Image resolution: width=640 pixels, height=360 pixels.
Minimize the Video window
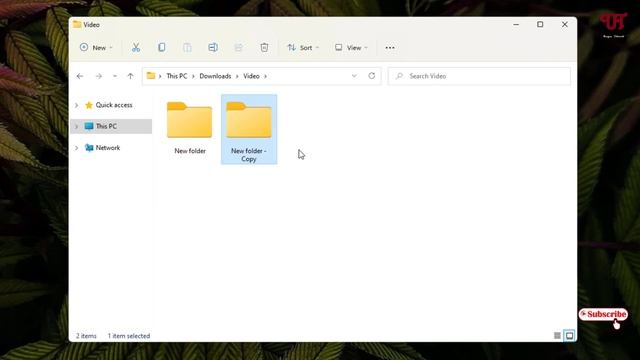[516, 24]
